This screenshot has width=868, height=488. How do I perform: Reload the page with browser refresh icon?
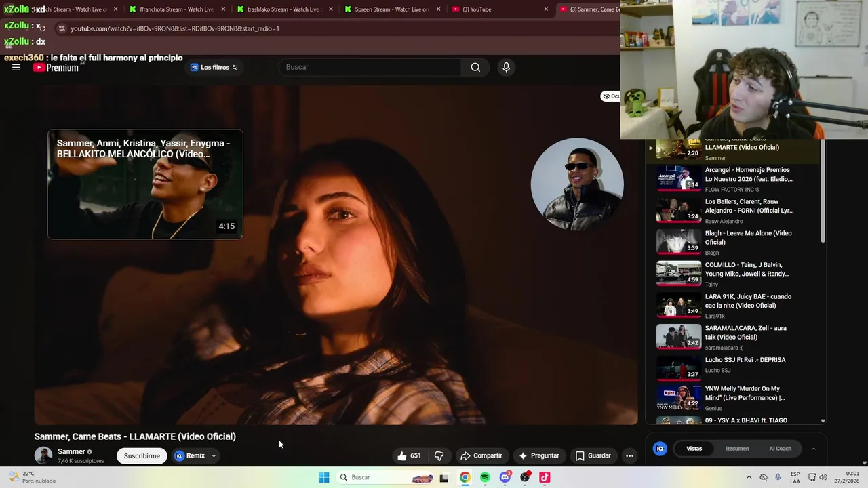coord(43,28)
